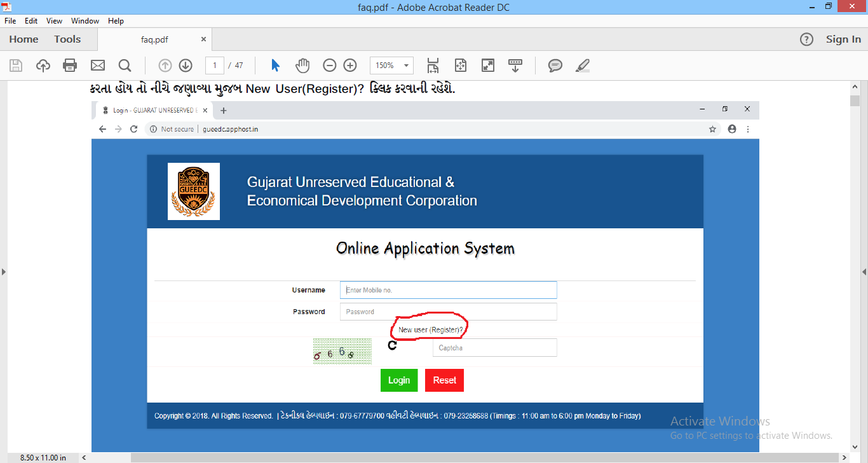Open the Print dialog
The width and height of the screenshot is (868, 463).
coord(70,65)
